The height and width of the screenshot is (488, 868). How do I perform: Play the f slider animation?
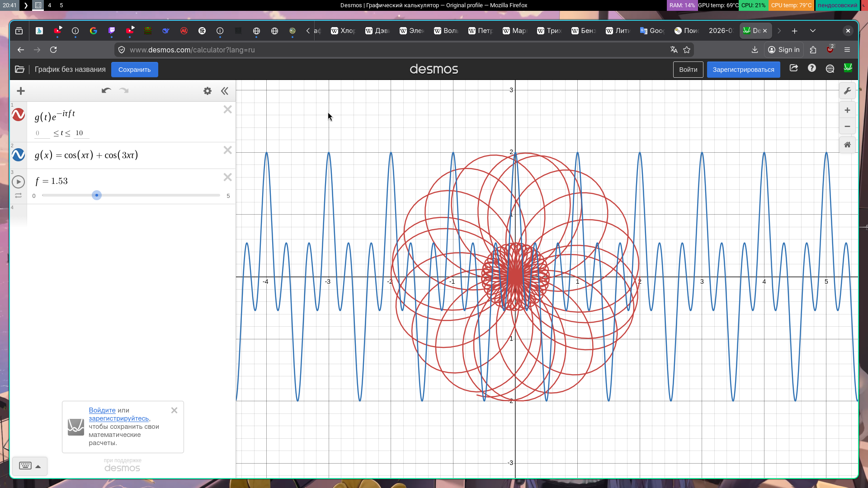[18, 182]
